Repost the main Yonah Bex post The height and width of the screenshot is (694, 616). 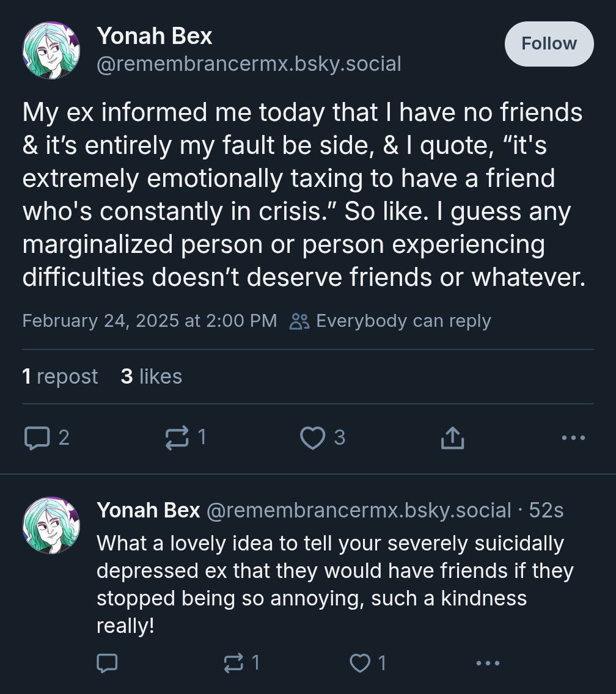(178, 437)
